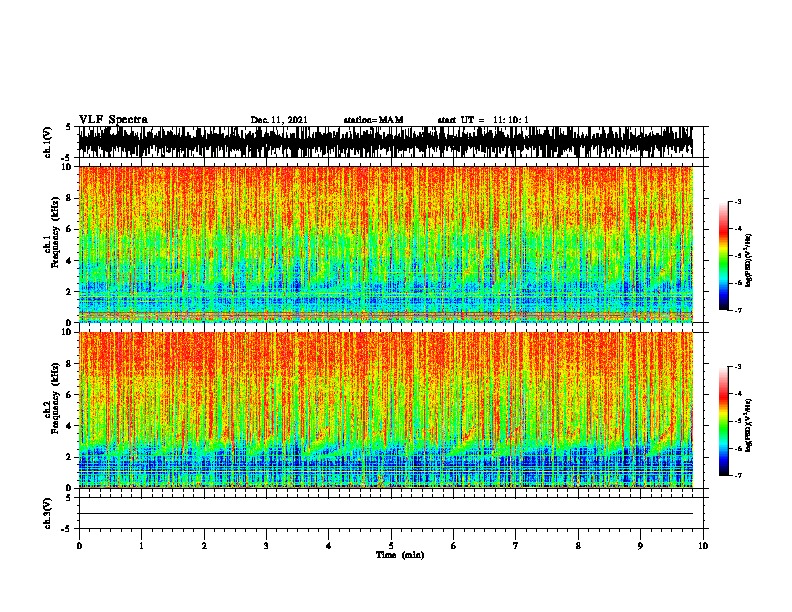This screenshot has width=792, height=612.
Task: Click the flat ch.3 voltage trace line
Action: coord(386,514)
